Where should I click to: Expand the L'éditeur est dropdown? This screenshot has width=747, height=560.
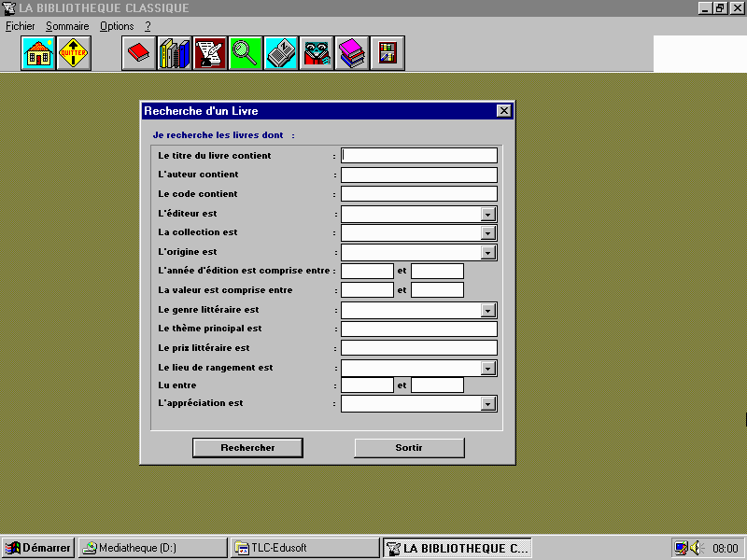pos(487,214)
